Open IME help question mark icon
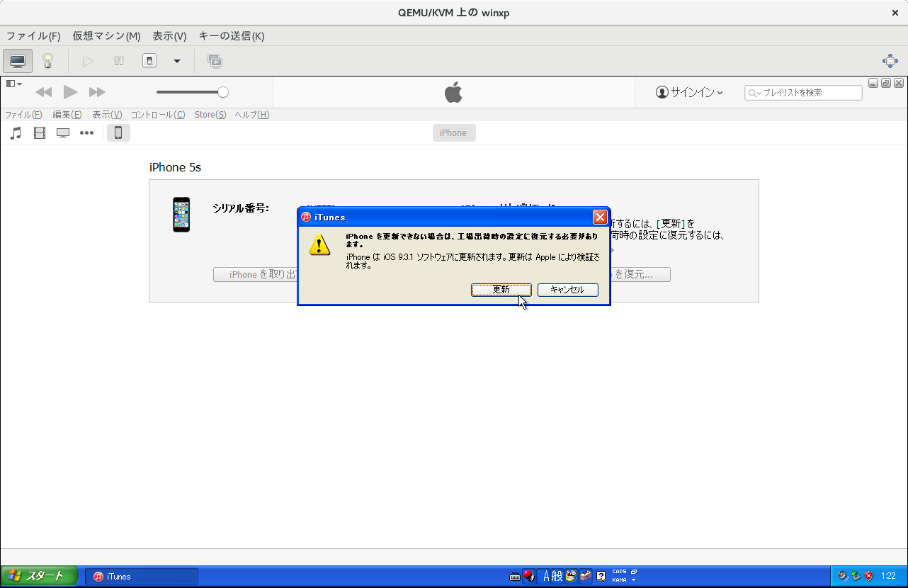Image resolution: width=908 pixels, height=588 pixels. click(601, 576)
